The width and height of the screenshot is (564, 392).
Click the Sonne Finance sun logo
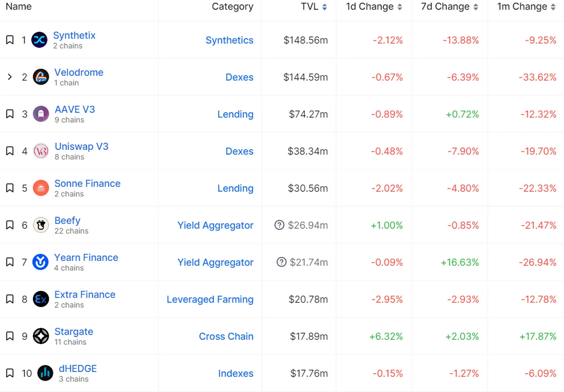[x=41, y=188]
